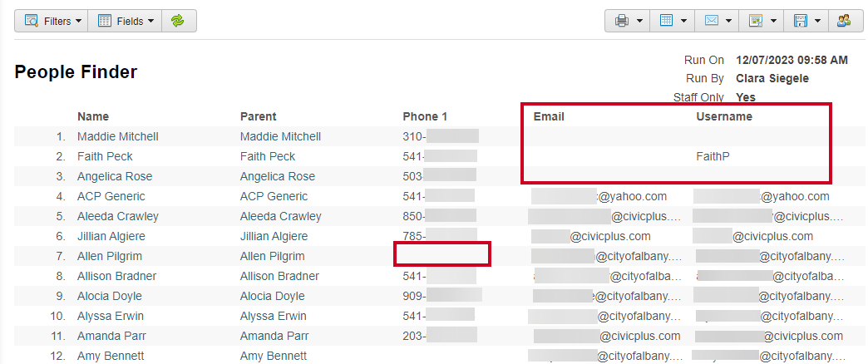
Task: Click the people group icon
Action: (x=844, y=21)
